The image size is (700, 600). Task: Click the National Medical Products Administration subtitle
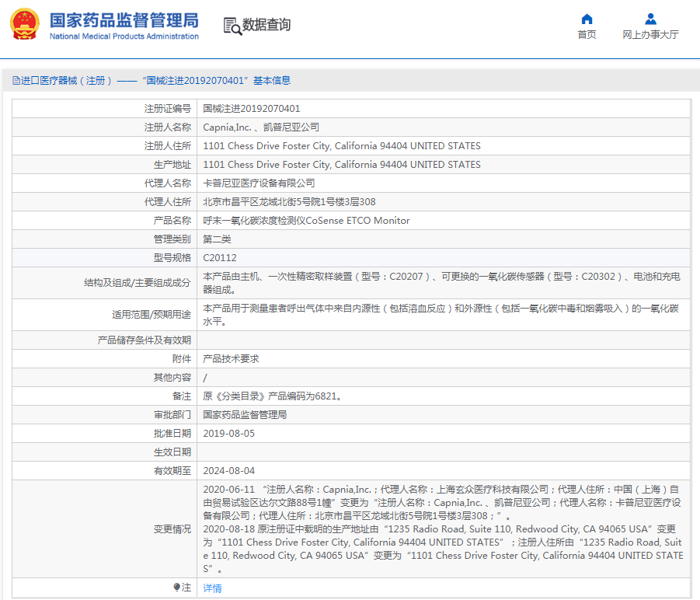(124, 37)
